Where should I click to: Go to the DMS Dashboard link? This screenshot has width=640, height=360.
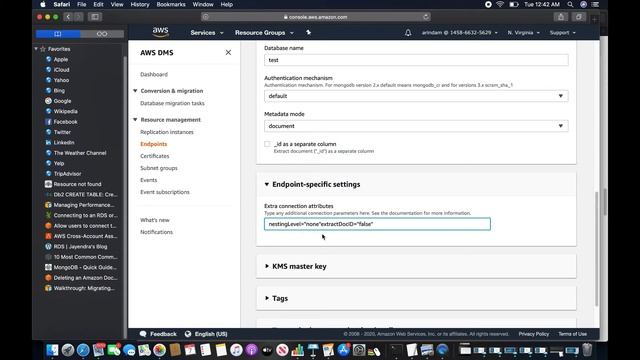point(154,74)
